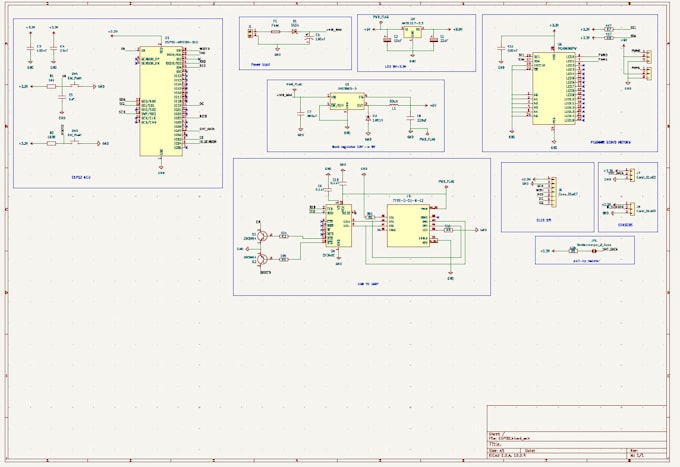
Task: Click the USB TO UART block label
Action: (368, 284)
